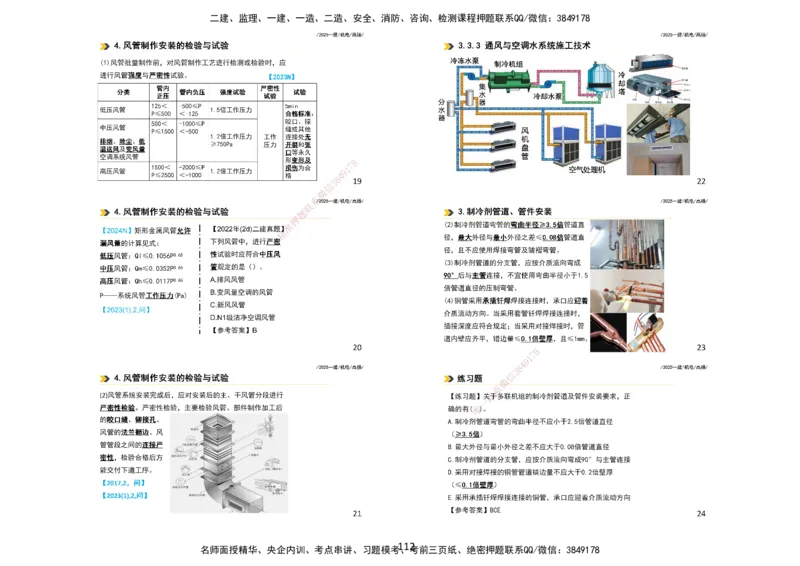The width and height of the screenshot is (800, 566).
Task: Click the underlined (≤0.1倍壁厚) correction text
Action: pos(474,485)
